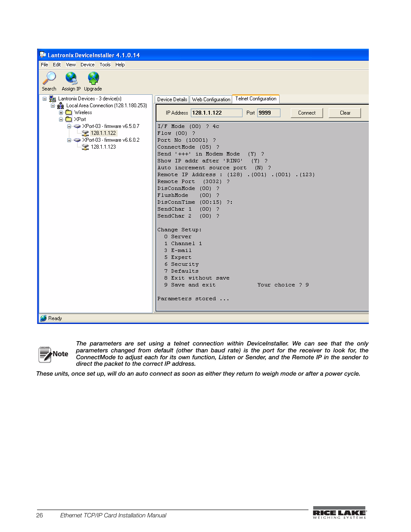Open the File menu
Screen dimensions: 411x532
(44, 65)
